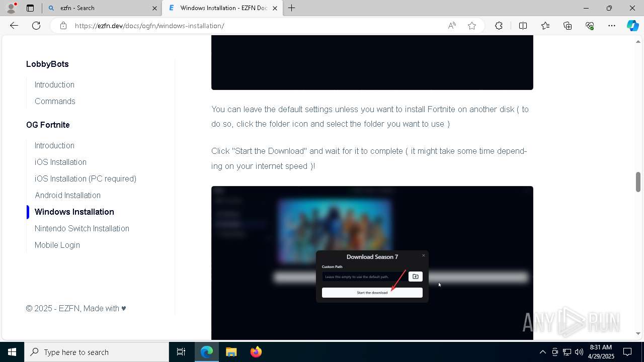Go back to the previous page
Viewport: 644px width, 362px height.
tap(14, 26)
